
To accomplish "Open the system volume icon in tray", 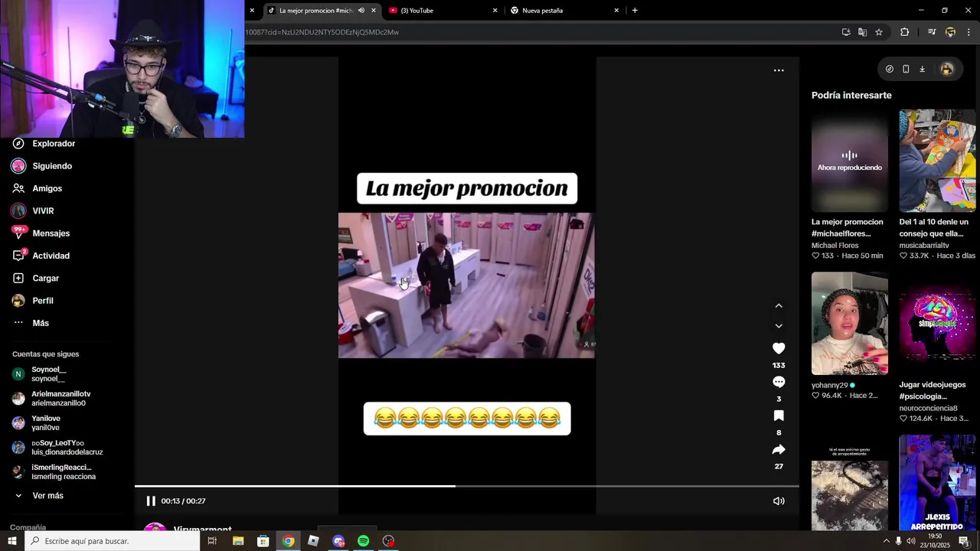I will [911, 541].
